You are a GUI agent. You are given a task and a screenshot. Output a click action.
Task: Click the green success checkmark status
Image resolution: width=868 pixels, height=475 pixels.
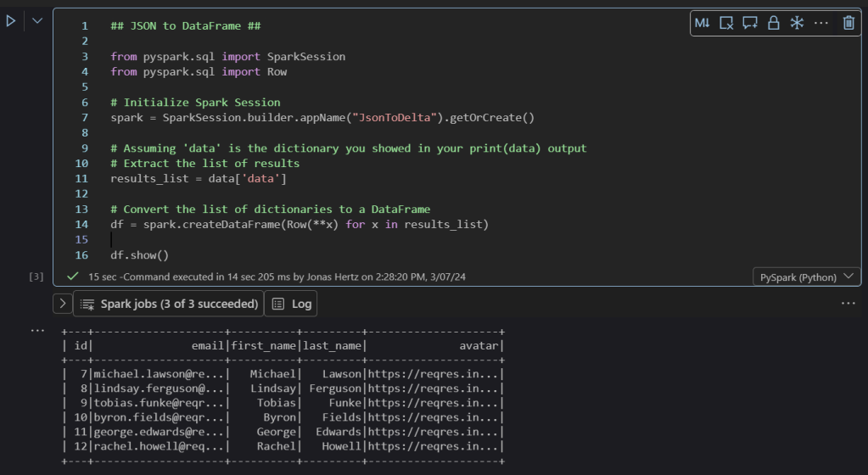coord(73,277)
